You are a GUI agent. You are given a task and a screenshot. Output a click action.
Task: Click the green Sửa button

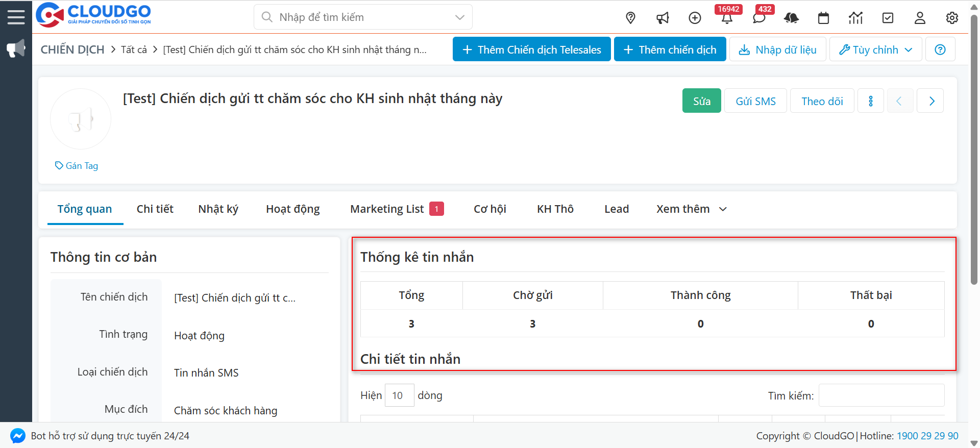(701, 101)
